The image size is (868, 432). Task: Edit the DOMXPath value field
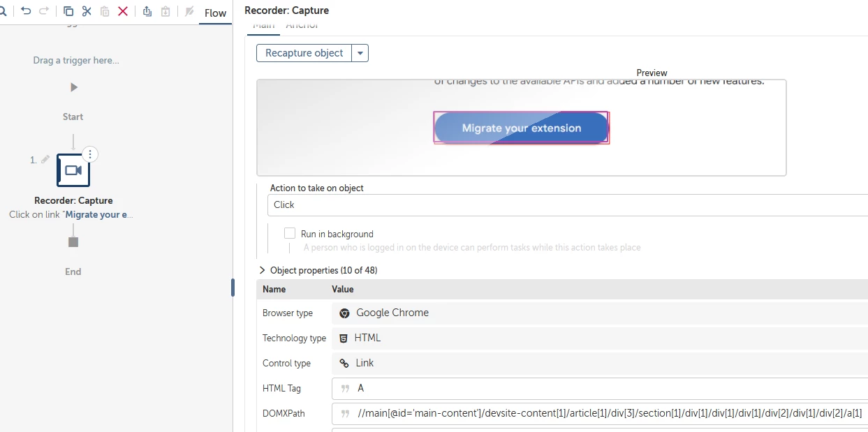pyautogui.click(x=600, y=413)
